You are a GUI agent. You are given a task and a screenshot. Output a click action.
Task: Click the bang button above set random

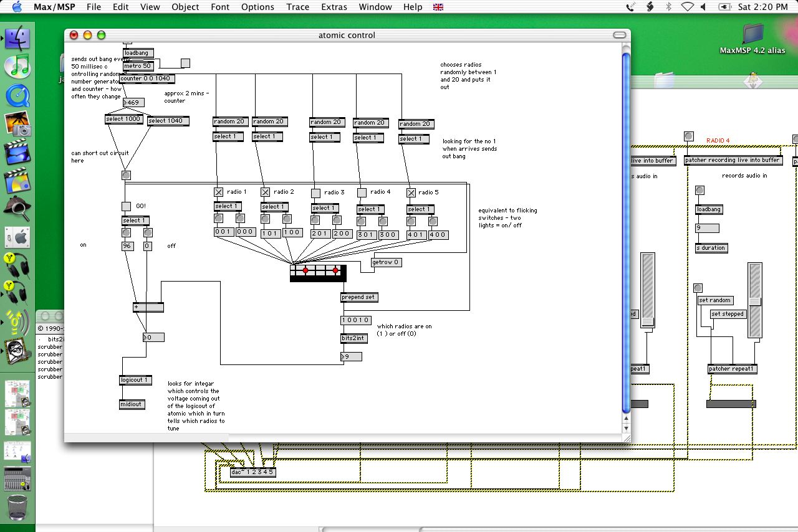point(698,288)
